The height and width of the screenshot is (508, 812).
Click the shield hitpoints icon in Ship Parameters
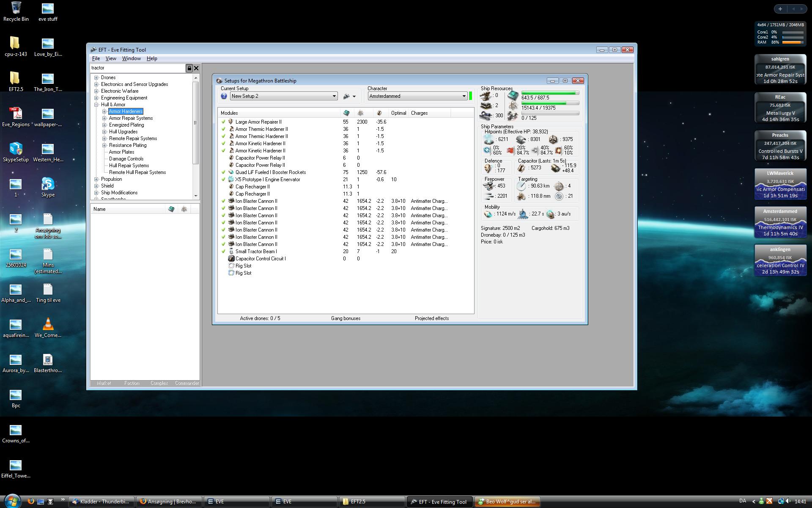[x=489, y=139]
